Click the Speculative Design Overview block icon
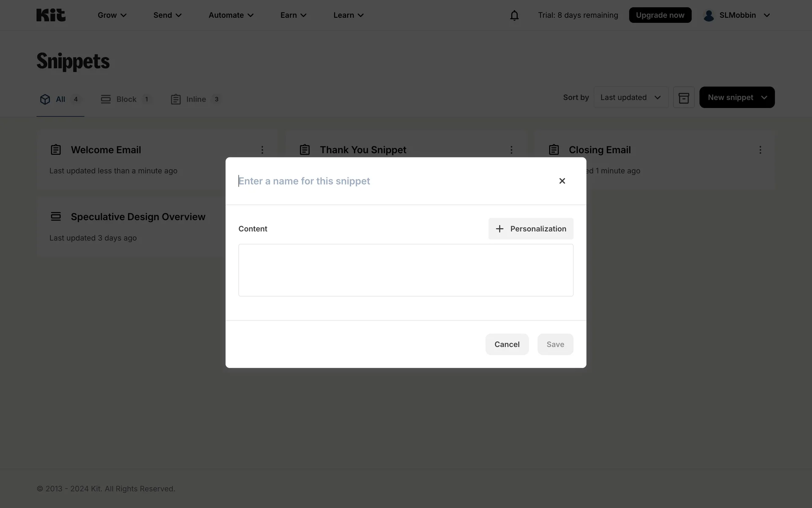This screenshot has height=508, width=812. click(x=56, y=217)
